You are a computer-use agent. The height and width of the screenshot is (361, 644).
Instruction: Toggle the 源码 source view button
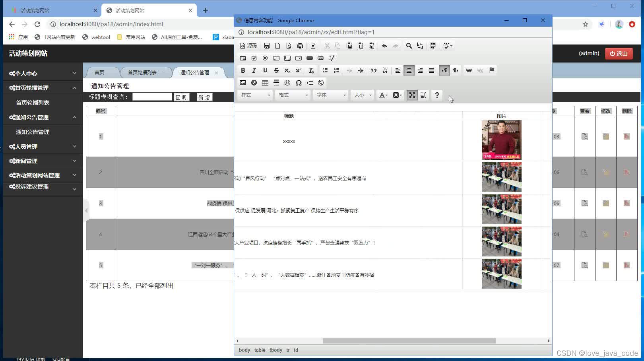pyautogui.click(x=248, y=46)
